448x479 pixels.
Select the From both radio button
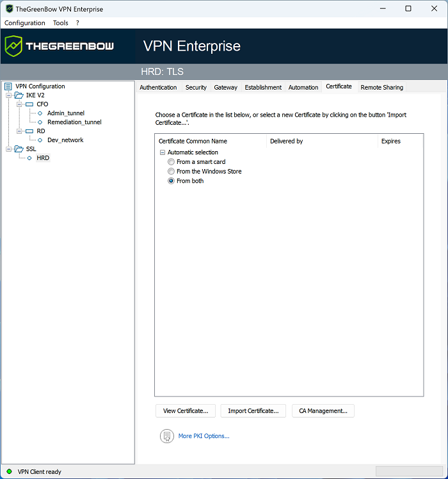coord(171,181)
